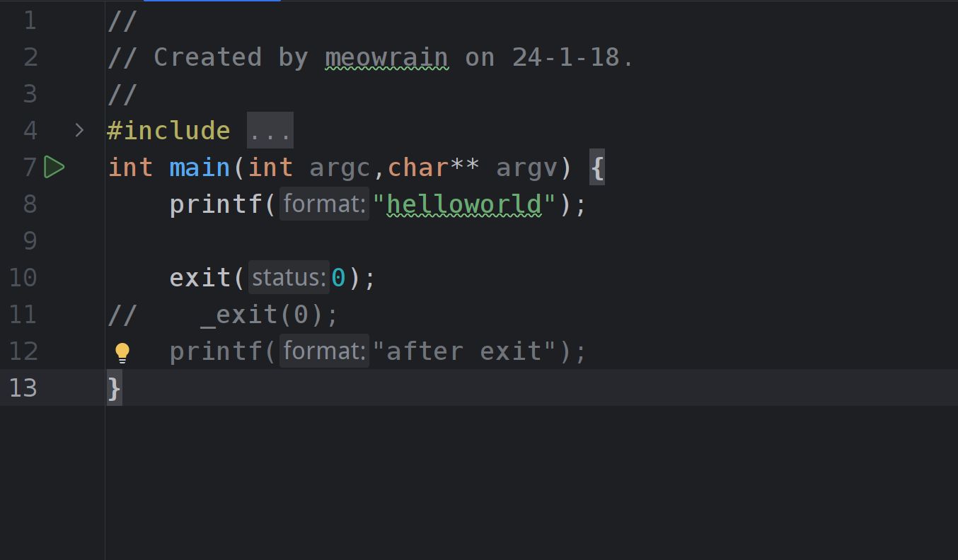Click the 'status:' parameter hint inside exit

coord(289,278)
